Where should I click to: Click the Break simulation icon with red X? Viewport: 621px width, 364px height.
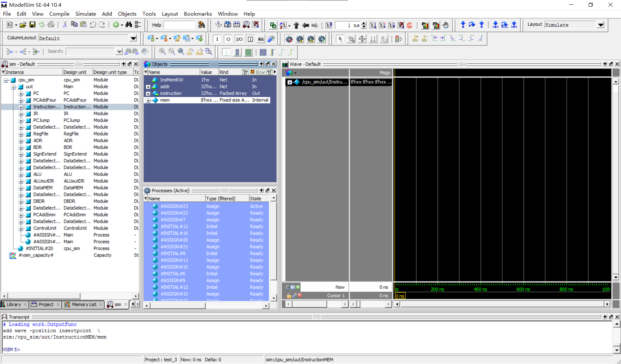401,25
